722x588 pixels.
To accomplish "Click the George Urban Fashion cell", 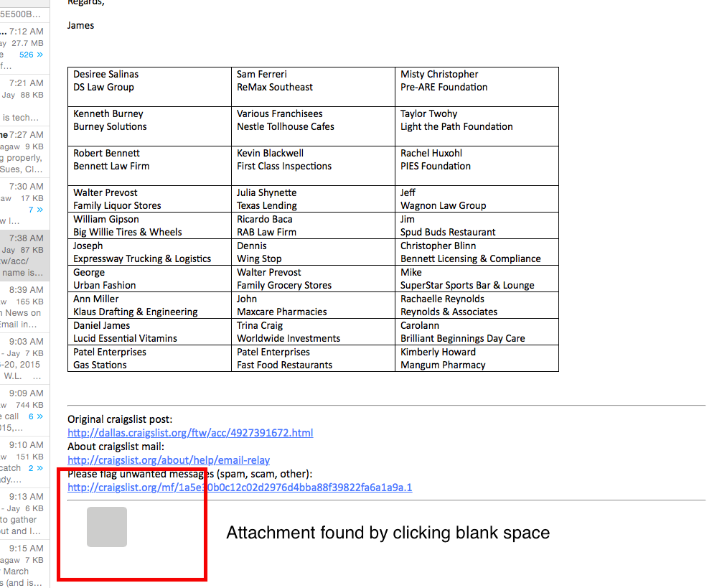I will (150, 279).
